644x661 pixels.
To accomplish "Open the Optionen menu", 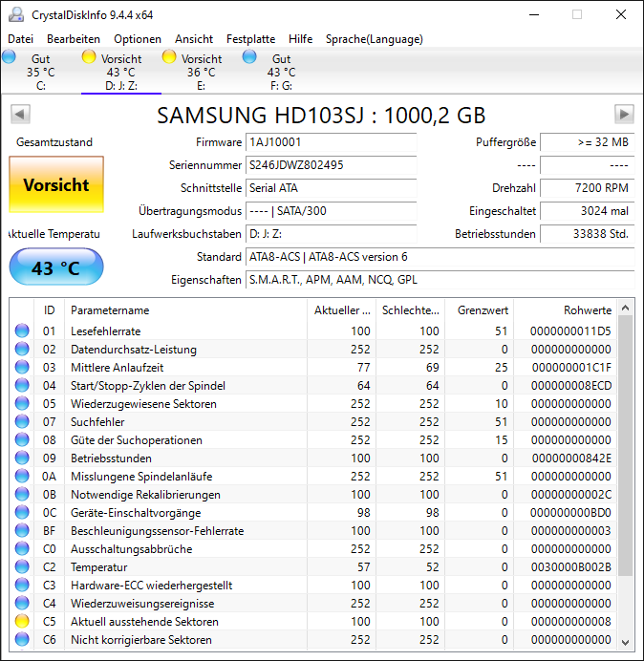I will click(x=138, y=39).
